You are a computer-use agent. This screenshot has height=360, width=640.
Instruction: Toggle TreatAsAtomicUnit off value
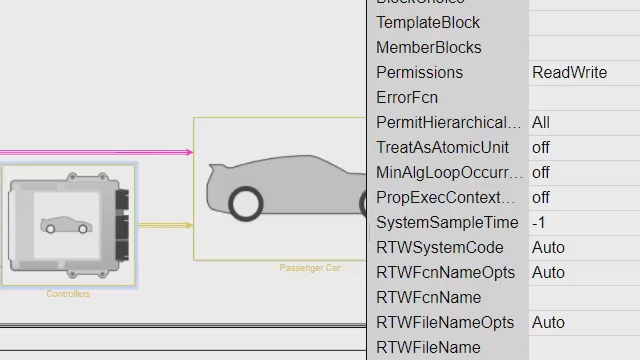coord(540,148)
